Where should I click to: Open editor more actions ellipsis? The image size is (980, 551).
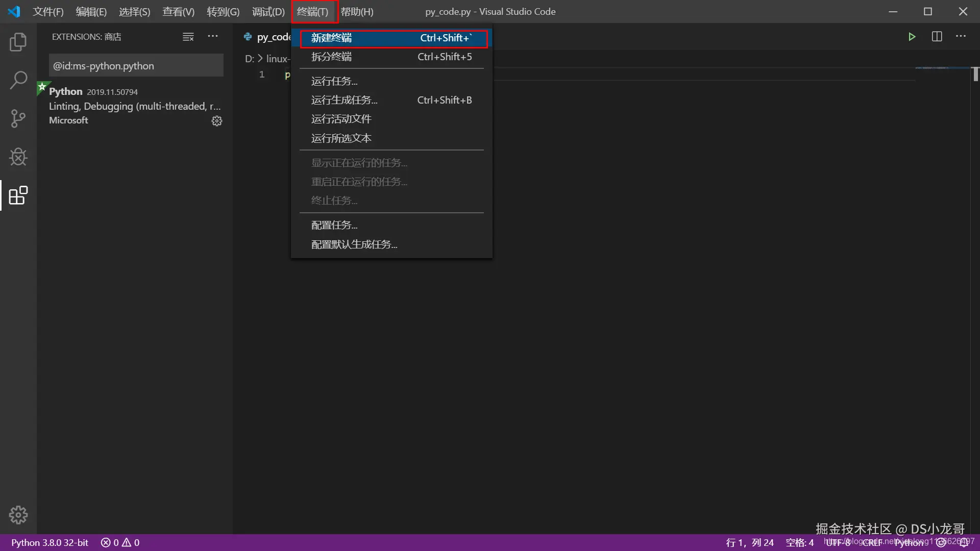[961, 37]
